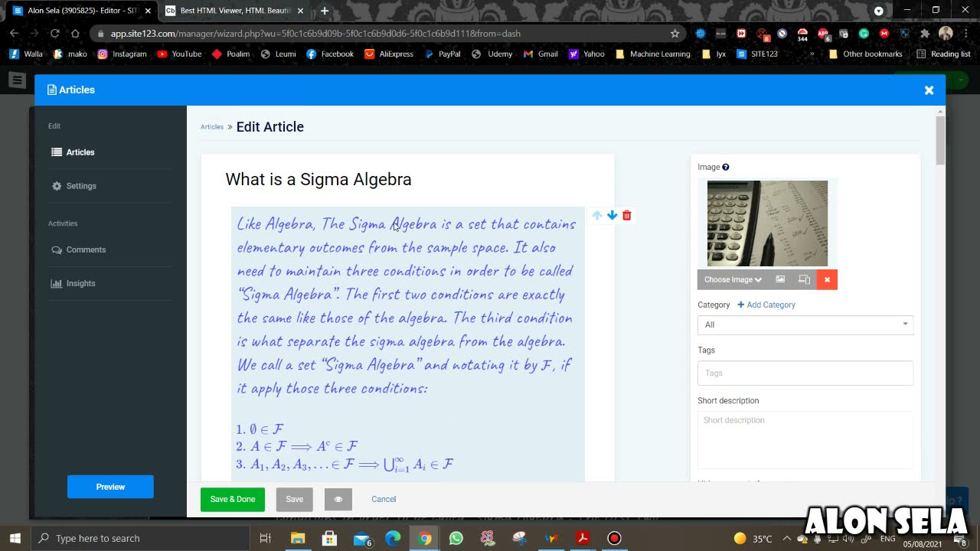Open the image library icon beside Choose Image
Screen dimensions: 980x551
[x=780, y=279]
